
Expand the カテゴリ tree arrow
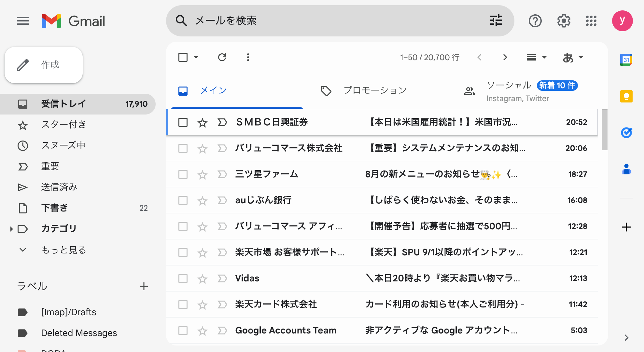11,229
